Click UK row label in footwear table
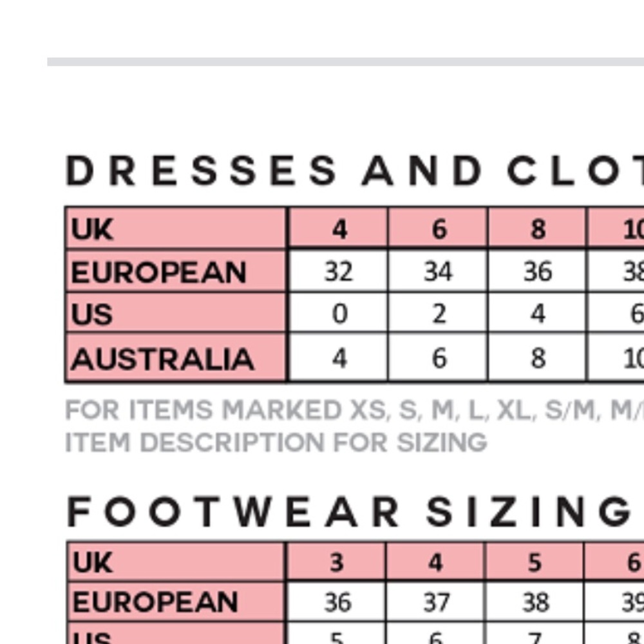The height and width of the screenshot is (644, 644). pos(176,562)
